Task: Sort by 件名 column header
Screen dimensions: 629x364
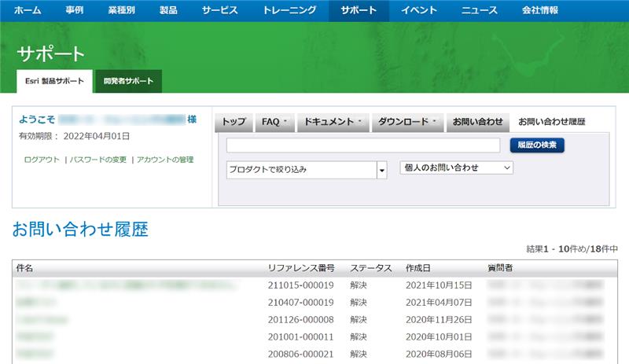Action: pos(24,268)
